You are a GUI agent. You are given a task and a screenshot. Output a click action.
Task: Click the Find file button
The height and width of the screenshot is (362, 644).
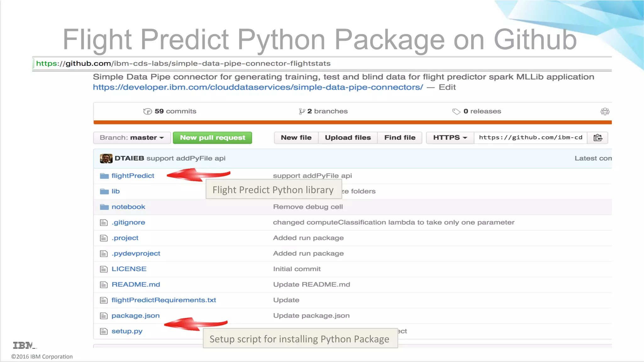tap(400, 138)
